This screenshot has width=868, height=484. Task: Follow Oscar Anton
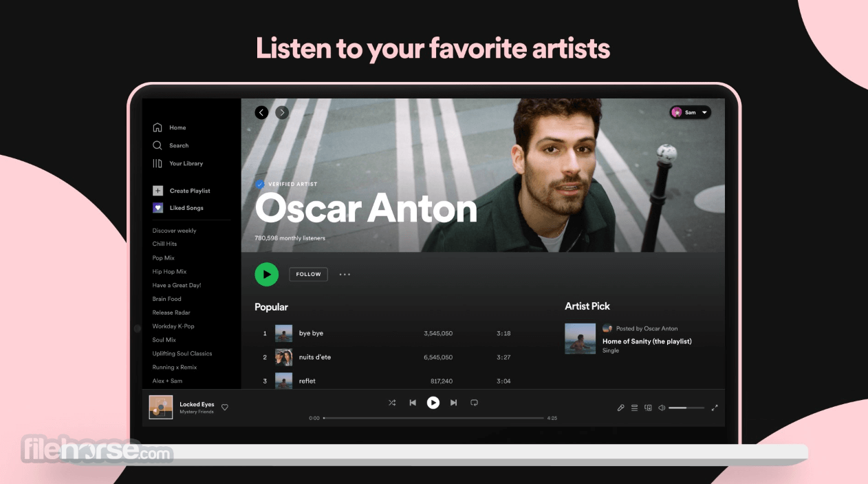pos(308,274)
